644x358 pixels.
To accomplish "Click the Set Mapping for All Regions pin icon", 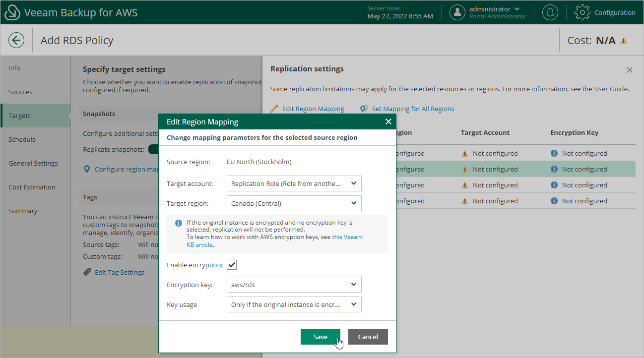I will [364, 108].
